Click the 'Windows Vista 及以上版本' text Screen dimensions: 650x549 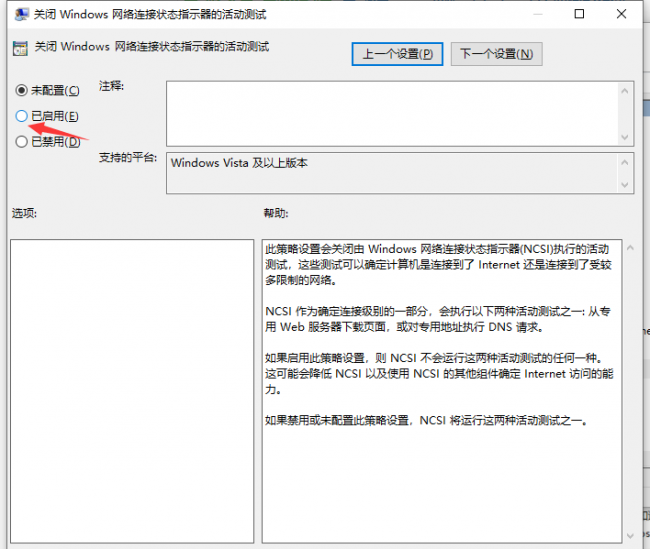[x=239, y=163]
